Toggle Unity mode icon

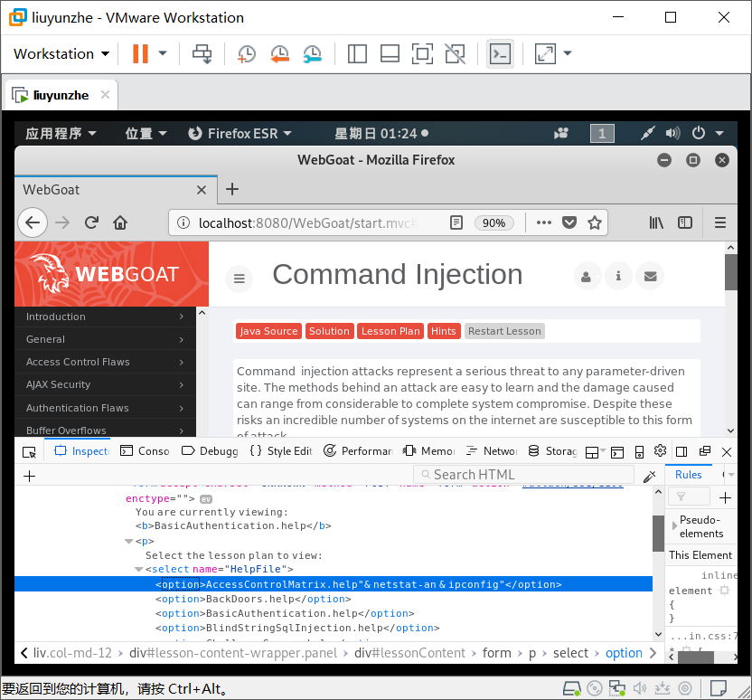coord(456,53)
